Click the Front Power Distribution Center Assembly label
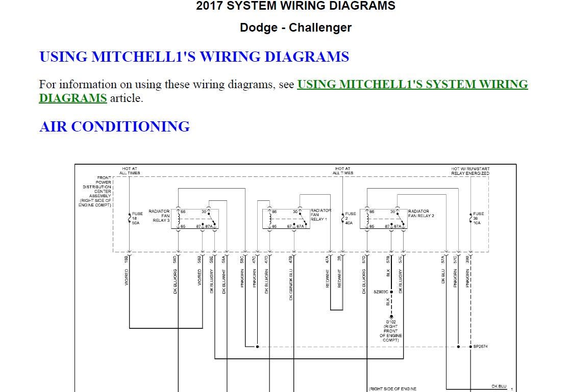The height and width of the screenshot is (392, 570). [x=96, y=191]
